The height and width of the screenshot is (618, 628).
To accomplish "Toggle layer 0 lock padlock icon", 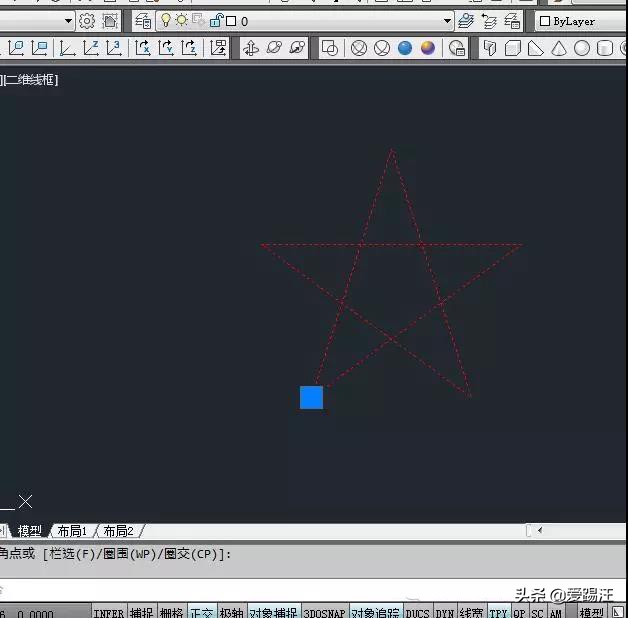I will point(216,20).
